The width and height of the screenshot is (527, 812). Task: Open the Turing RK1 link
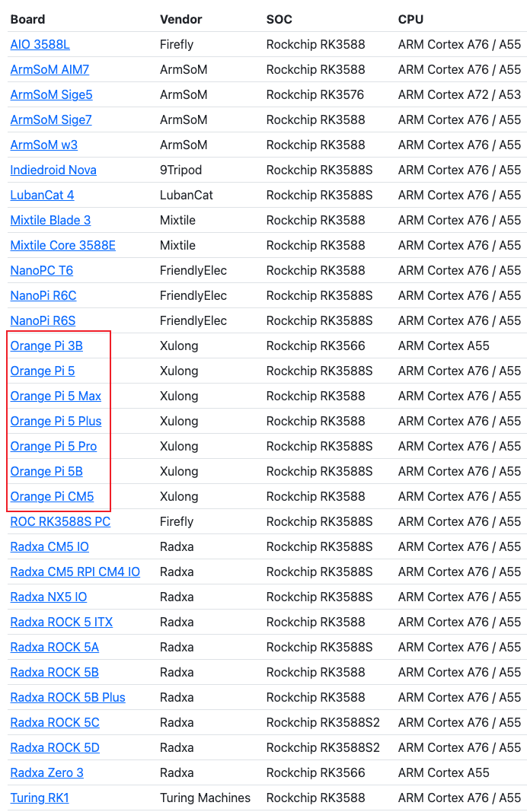tap(40, 798)
